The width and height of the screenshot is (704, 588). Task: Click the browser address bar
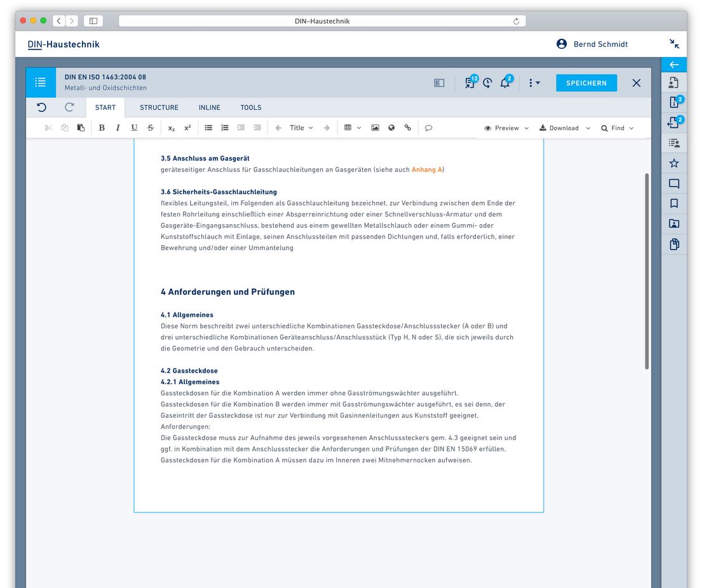tap(322, 21)
